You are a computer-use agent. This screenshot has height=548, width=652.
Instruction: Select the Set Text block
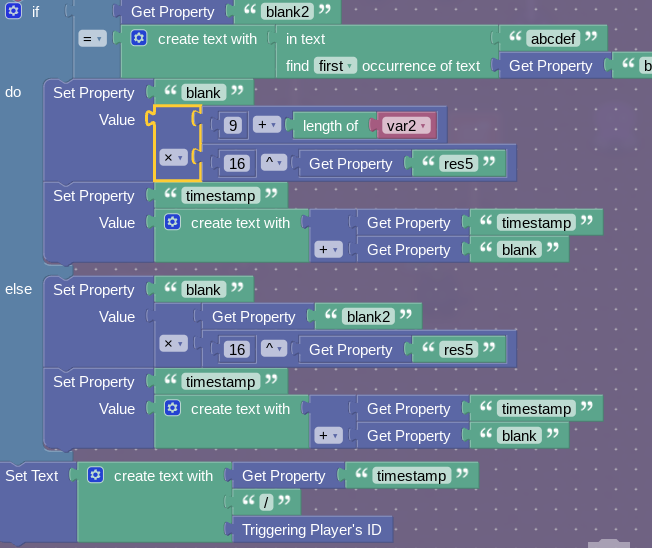[x=32, y=476]
